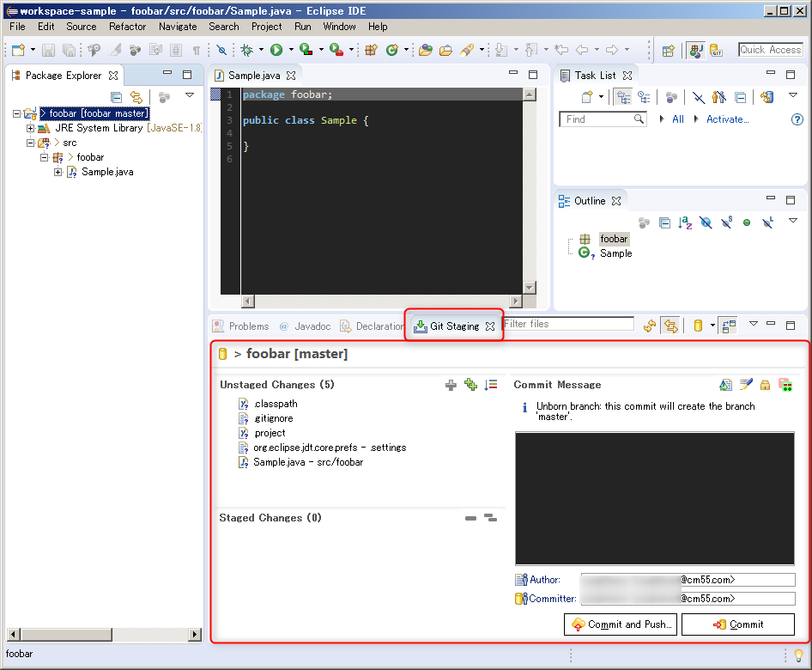Click the Save toolbar icon
Image resolution: width=812 pixels, height=670 pixels.
[x=48, y=50]
